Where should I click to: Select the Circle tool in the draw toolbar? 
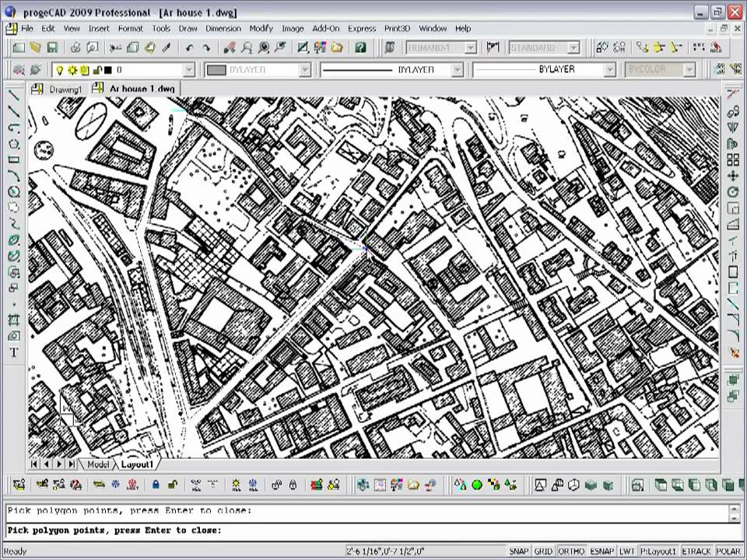click(x=14, y=192)
